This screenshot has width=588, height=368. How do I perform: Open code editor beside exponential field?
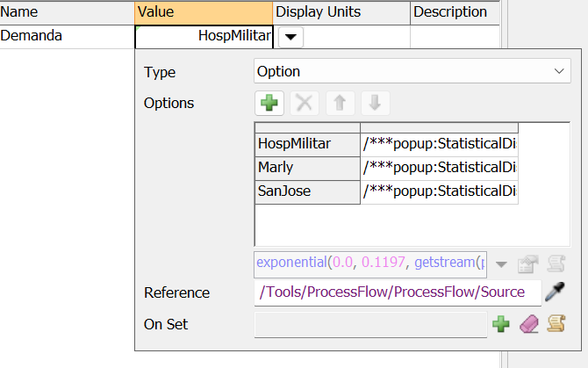[556, 264]
